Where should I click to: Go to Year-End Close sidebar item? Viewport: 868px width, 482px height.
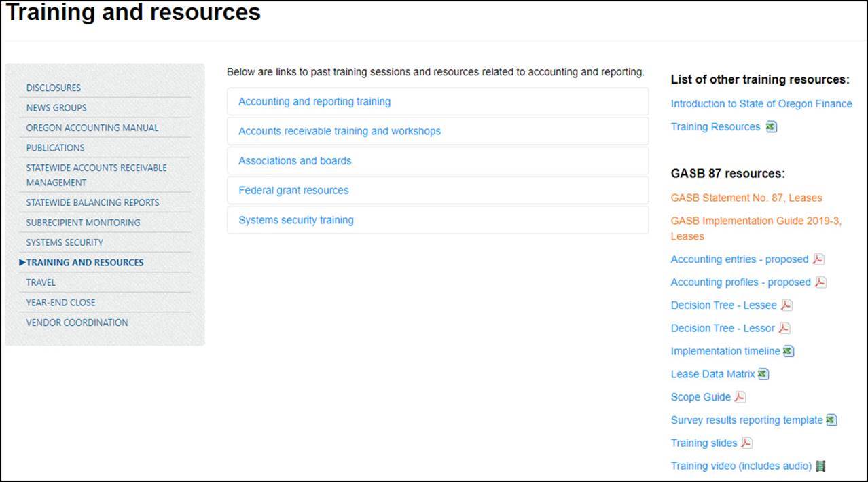tap(60, 303)
